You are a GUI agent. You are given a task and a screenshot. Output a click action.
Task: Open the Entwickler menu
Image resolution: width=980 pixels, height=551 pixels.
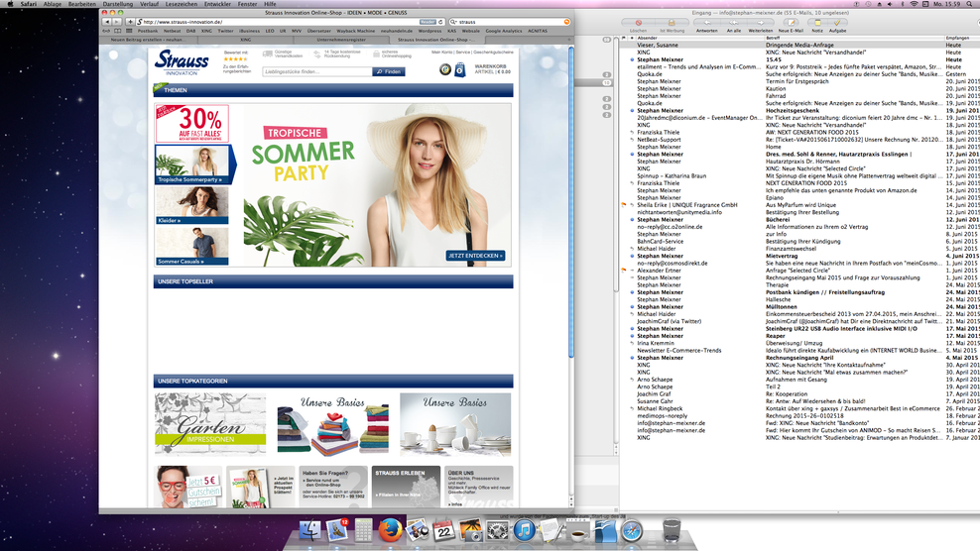click(x=217, y=4)
